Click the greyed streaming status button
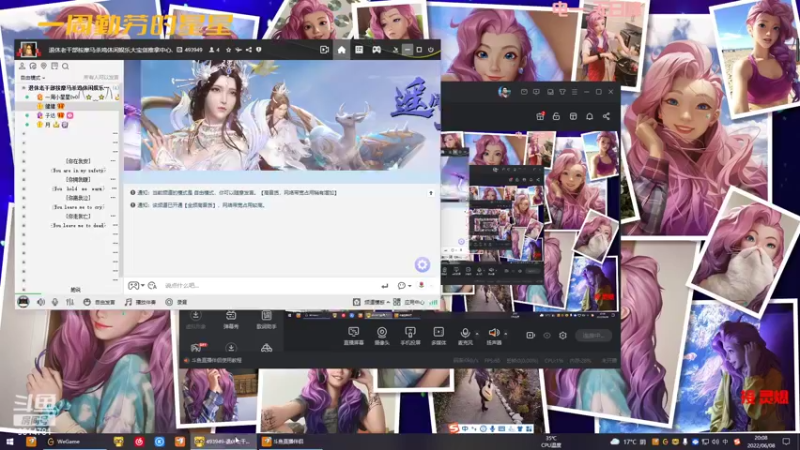 point(593,335)
